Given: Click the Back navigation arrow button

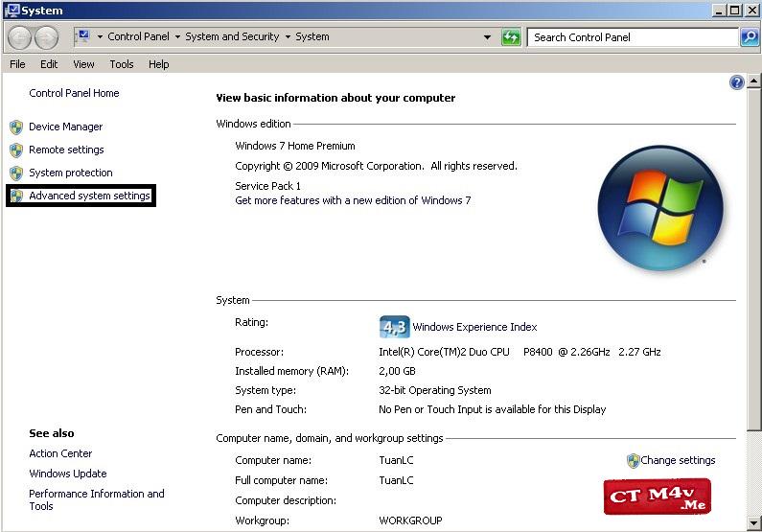Looking at the screenshot, I should (x=20, y=37).
